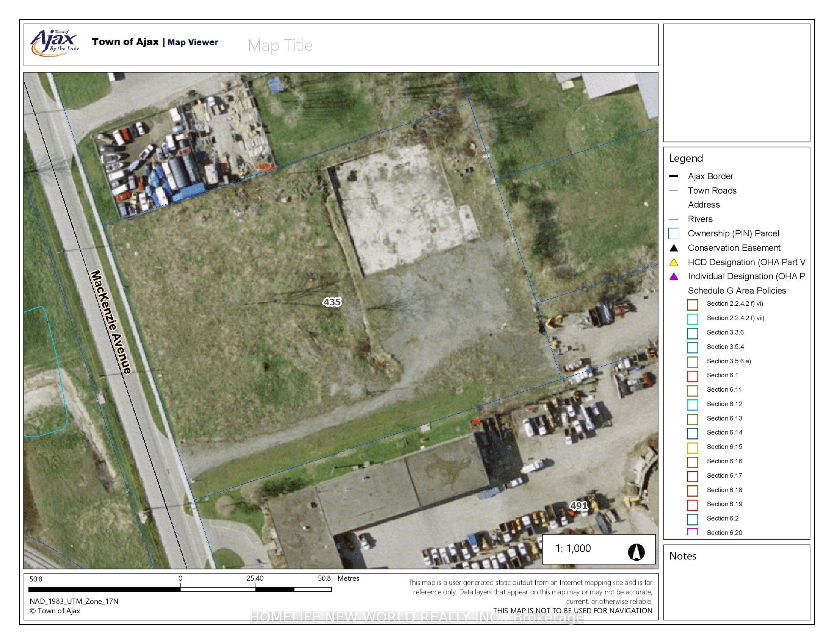Click the Town Roads line symbol

point(674,191)
